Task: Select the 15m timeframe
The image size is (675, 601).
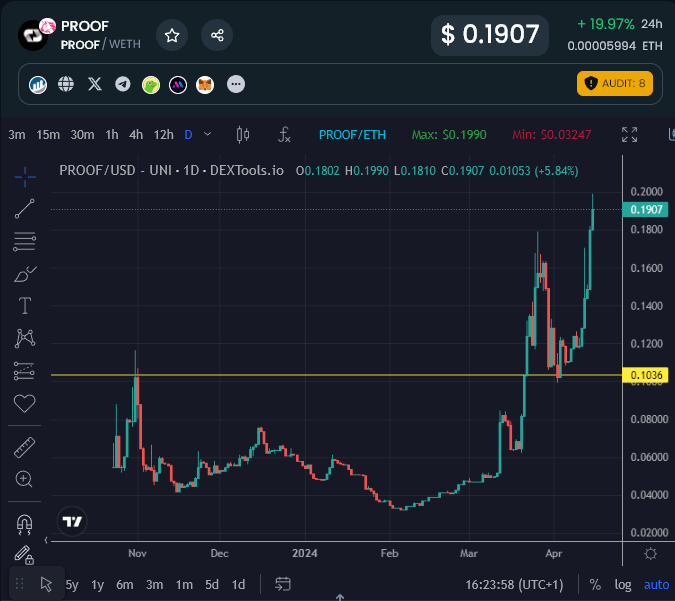Action: pyautogui.click(x=48, y=135)
